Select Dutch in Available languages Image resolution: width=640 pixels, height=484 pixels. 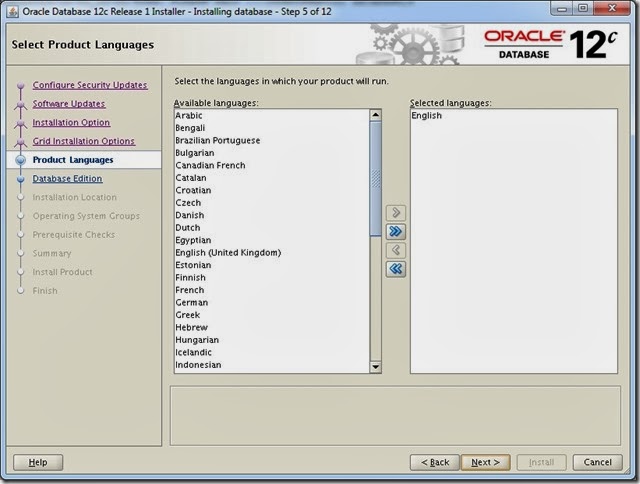[x=271, y=228]
